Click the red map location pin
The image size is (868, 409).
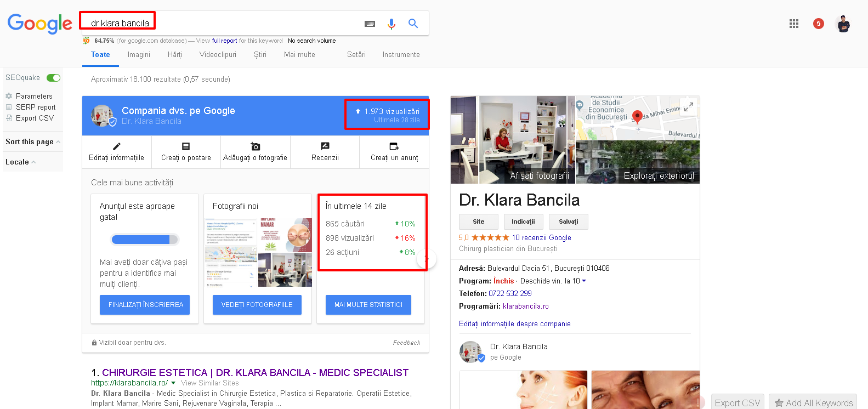pyautogui.click(x=637, y=117)
